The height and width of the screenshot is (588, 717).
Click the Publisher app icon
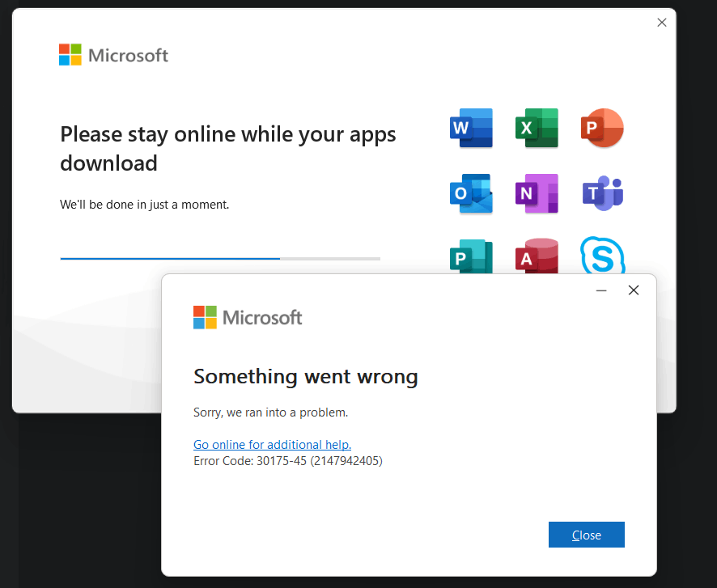pyautogui.click(x=471, y=256)
